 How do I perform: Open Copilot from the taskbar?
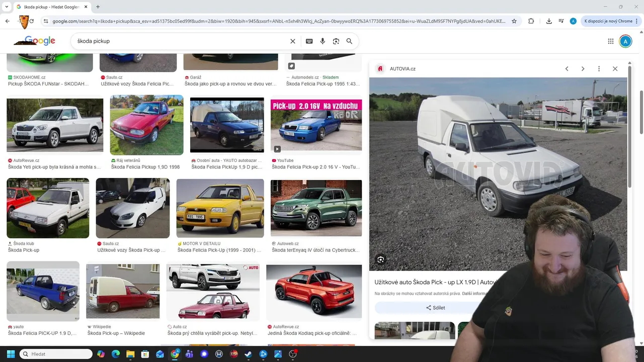pos(101,354)
